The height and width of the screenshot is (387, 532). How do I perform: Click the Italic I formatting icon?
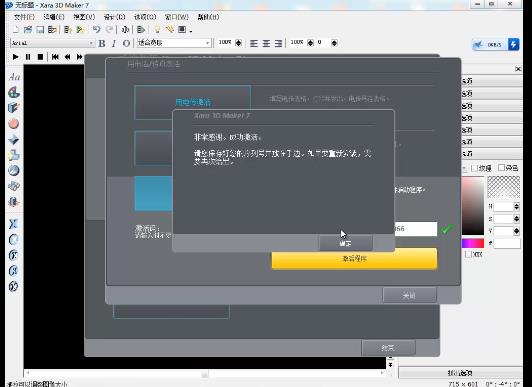coord(114,43)
